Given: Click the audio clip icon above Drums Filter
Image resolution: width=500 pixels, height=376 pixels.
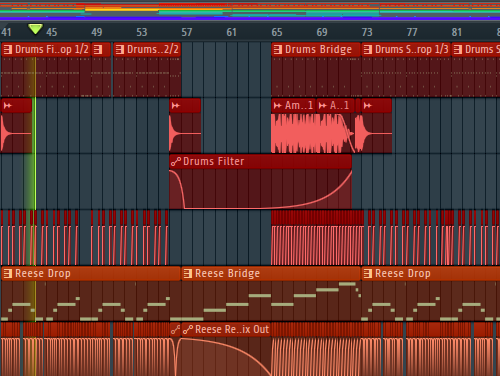Looking at the screenshot, I should [176, 106].
